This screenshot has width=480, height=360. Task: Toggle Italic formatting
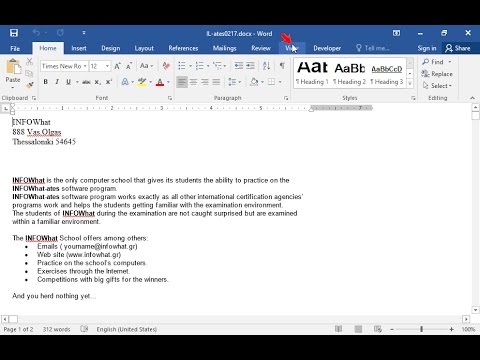coord(57,82)
